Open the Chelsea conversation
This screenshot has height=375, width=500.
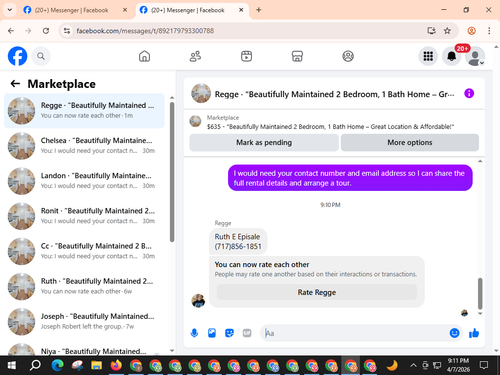click(x=84, y=146)
